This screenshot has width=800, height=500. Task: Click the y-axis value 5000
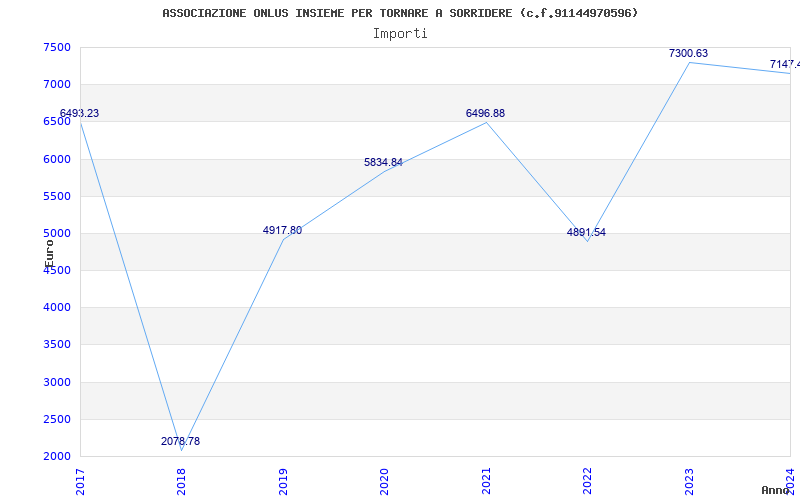click(57, 234)
